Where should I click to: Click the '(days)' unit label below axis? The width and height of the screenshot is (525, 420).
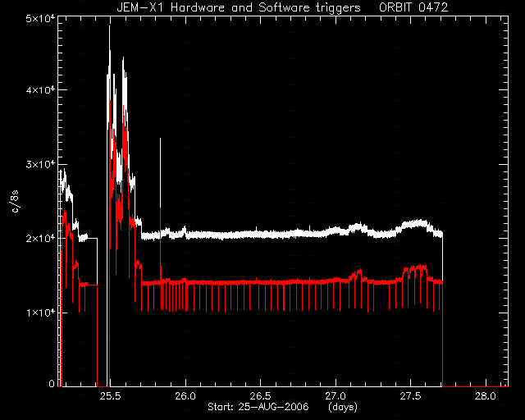[343, 407]
